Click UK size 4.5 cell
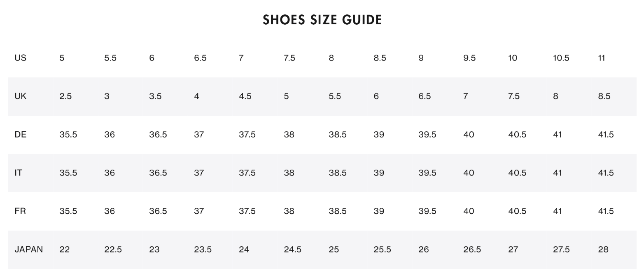This screenshot has height=280, width=644. point(245,96)
